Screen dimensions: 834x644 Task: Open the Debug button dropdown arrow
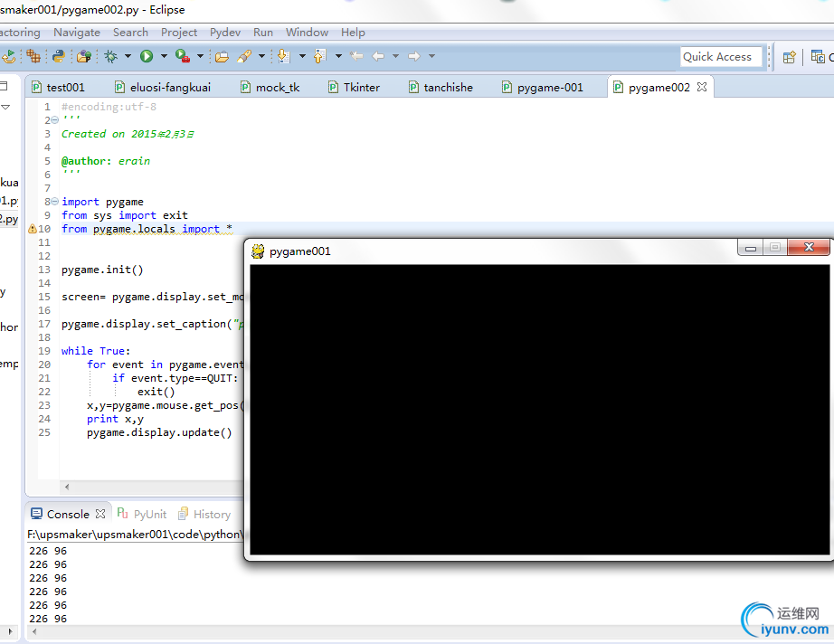pos(128,56)
